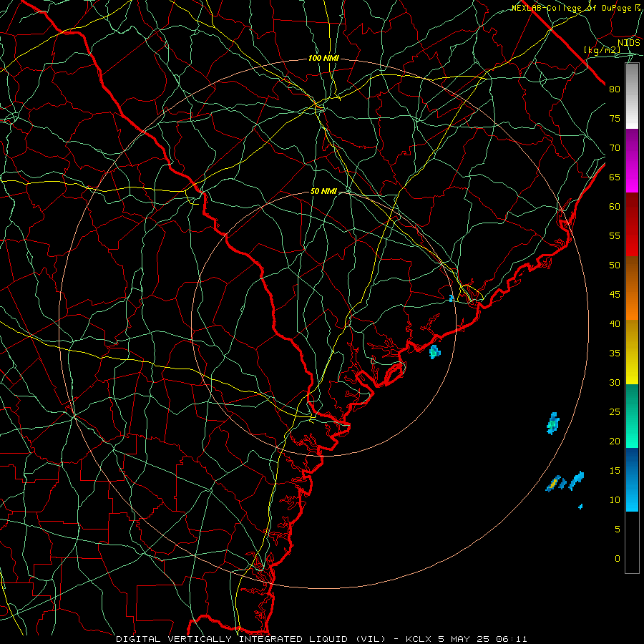This screenshot has width=644, height=644.
Task: Click the DIGITAL VERTICALLY INTEGRATED LIQUID (VIL) title
Action: tap(251, 639)
